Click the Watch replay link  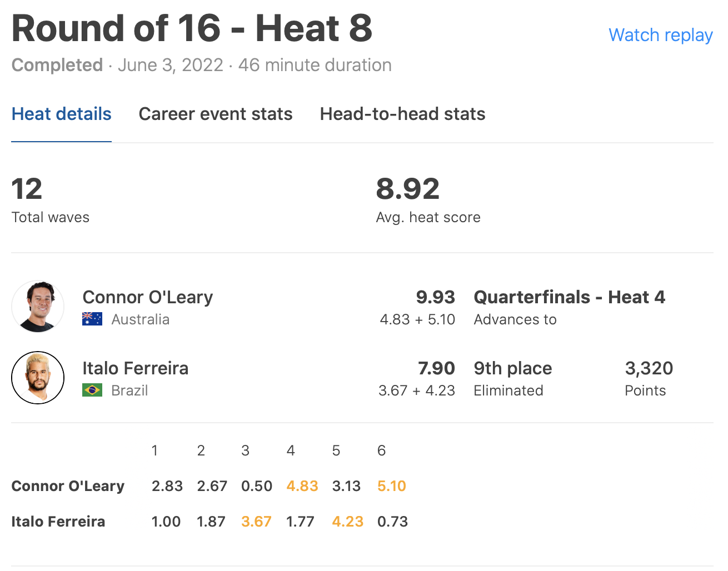click(x=660, y=35)
